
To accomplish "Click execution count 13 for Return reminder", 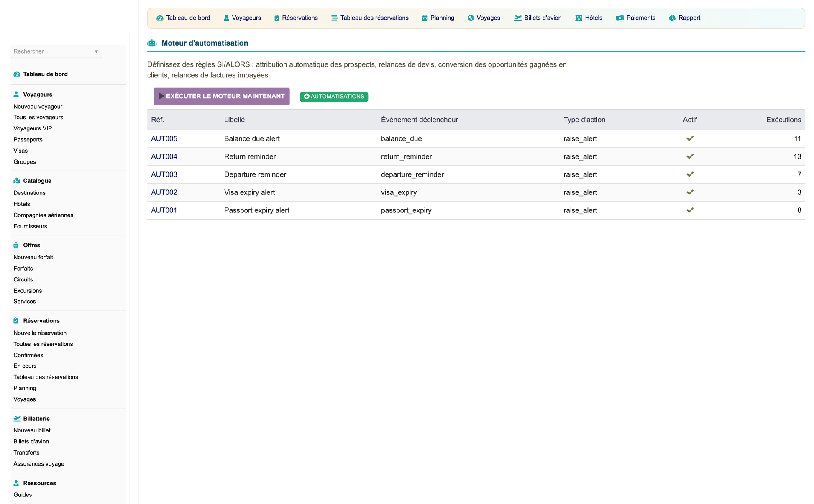I will point(797,156).
